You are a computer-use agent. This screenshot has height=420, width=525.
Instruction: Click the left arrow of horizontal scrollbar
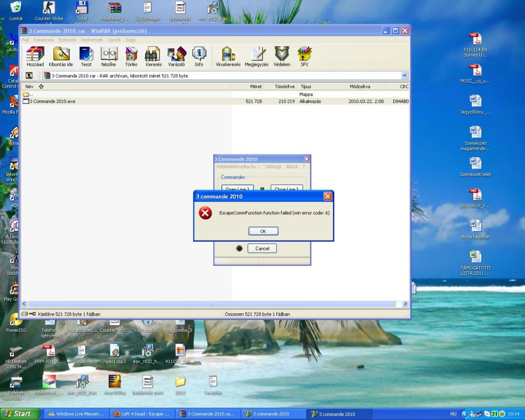[x=24, y=304]
